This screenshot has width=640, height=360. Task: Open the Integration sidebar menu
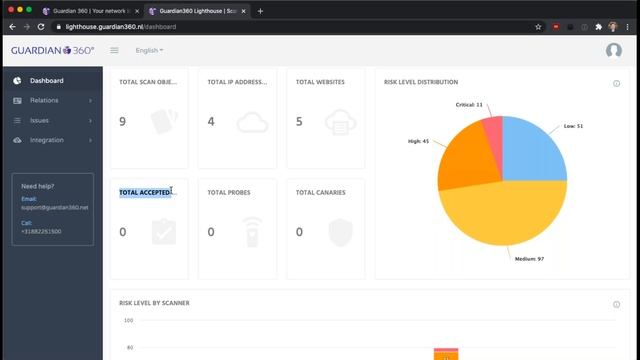click(53, 140)
